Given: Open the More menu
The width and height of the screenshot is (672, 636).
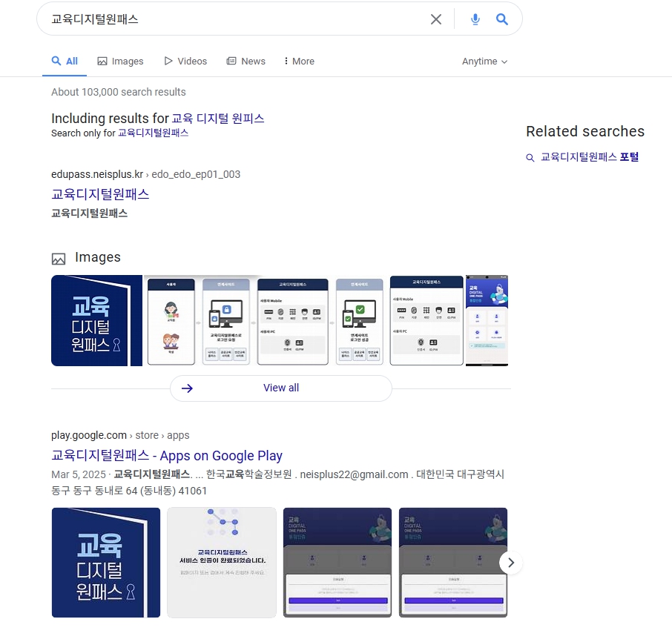Looking at the screenshot, I should pos(299,62).
